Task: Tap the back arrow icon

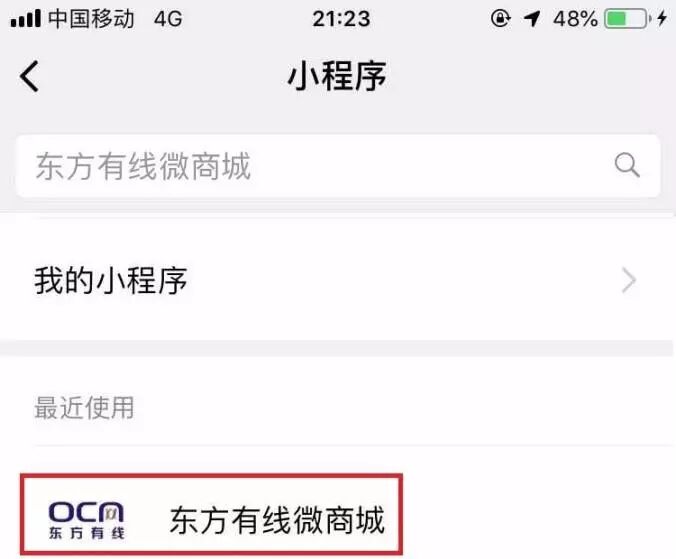Action: pyautogui.click(x=30, y=76)
